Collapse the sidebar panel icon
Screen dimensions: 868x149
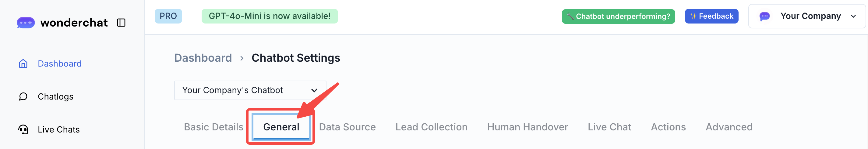(121, 23)
